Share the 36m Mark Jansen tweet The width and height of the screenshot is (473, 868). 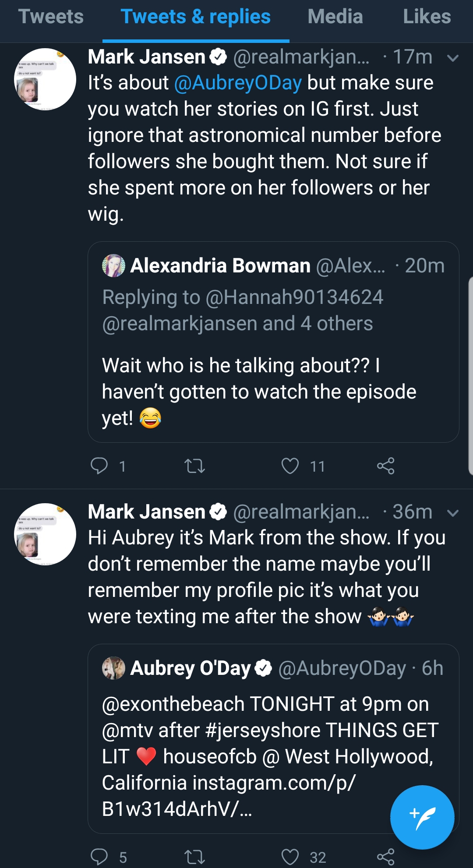[386, 857]
